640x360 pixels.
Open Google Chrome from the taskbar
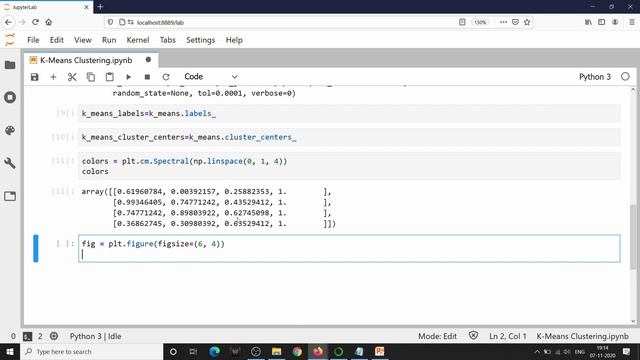(x=297, y=351)
